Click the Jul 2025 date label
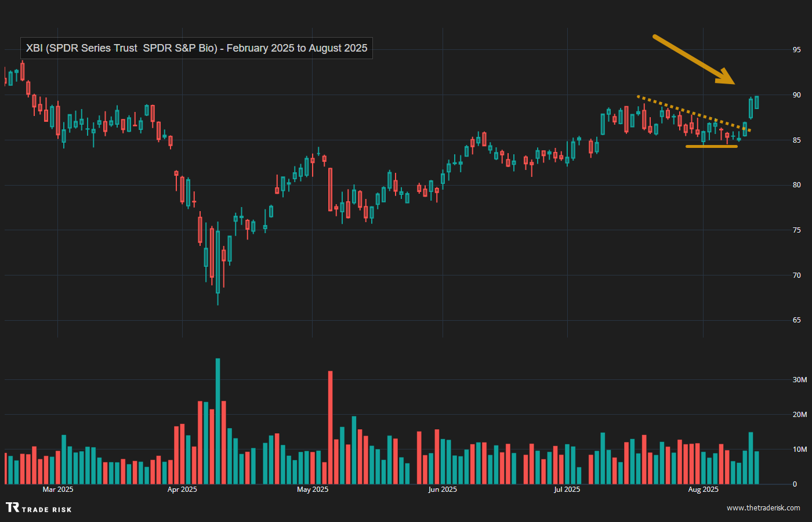This screenshot has height=522, width=812. pos(567,490)
